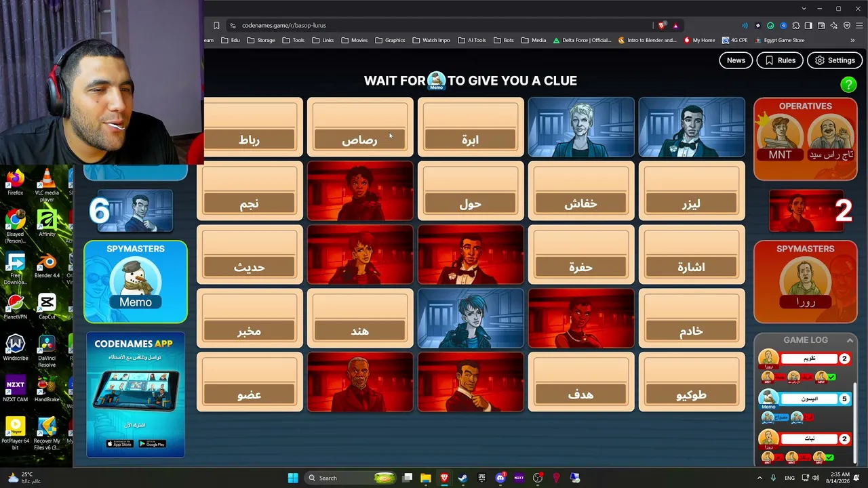The height and width of the screenshot is (488, 868).
Task: Open the browser main menu icon
Action: tap(859, 26)
